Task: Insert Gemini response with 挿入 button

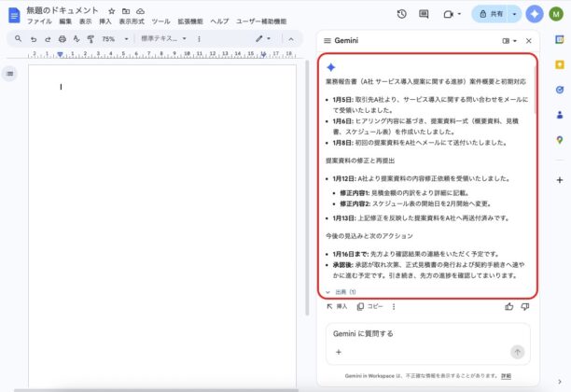Action: coord(337,307)
